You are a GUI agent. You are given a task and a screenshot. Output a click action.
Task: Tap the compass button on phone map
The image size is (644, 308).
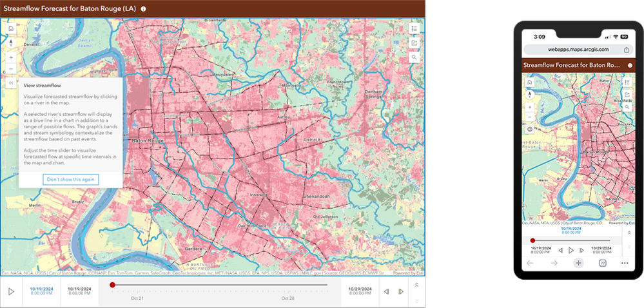click(x=530, y=95)
